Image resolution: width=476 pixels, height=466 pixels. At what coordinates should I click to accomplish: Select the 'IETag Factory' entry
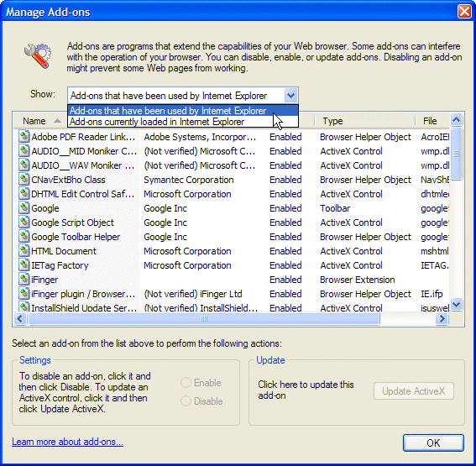coord(60,265)
